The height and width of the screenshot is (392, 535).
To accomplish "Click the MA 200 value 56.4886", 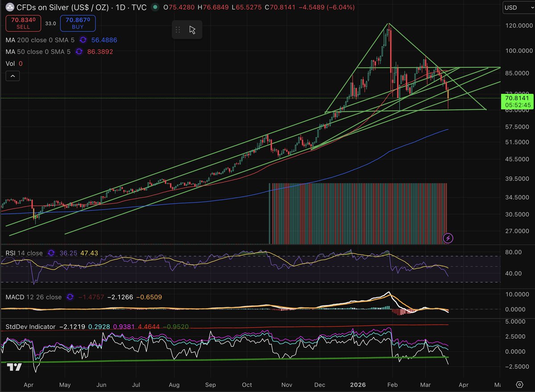I will pyautogui.click(x=104, y=40).
